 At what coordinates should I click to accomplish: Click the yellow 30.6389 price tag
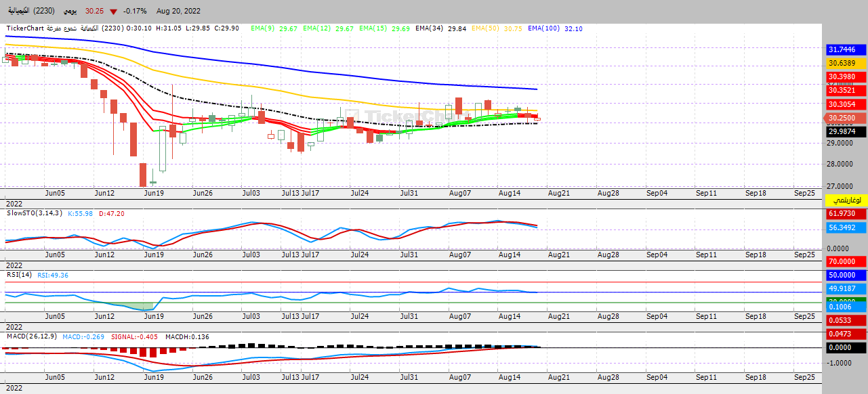(846, 63)
